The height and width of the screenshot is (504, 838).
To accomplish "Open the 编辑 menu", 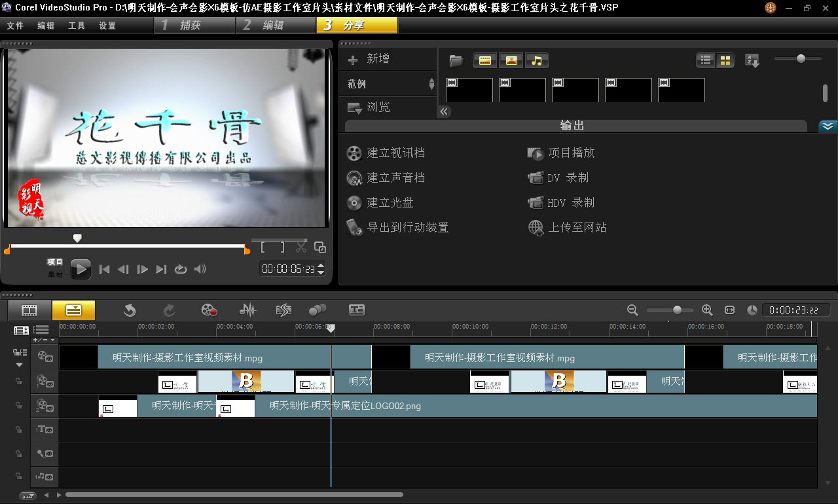I will click(46, 26).
